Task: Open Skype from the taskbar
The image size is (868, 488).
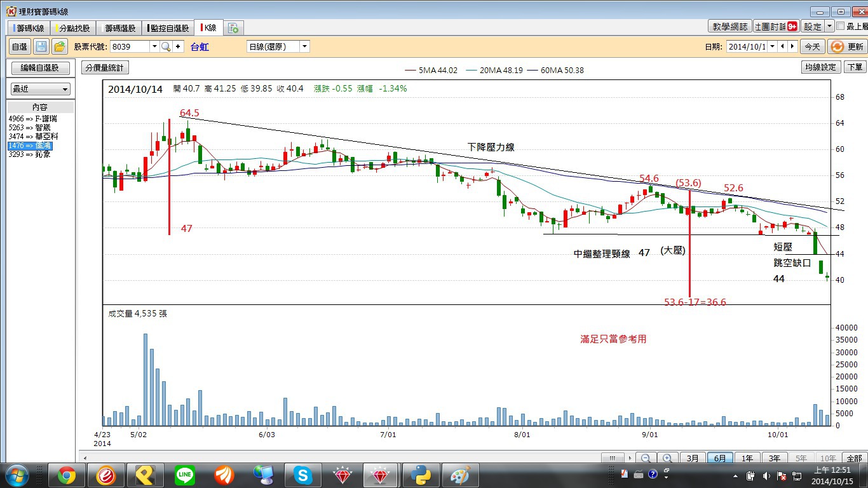Action: pos(303,475)
